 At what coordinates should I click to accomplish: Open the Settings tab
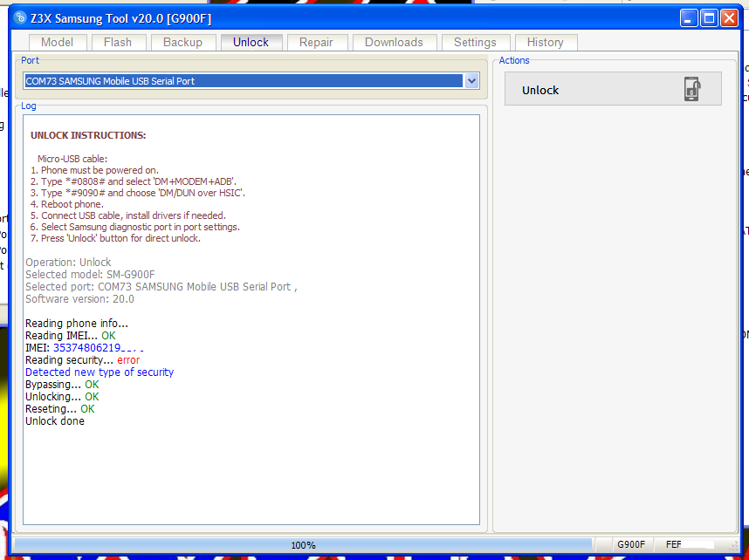click(476, 42)
